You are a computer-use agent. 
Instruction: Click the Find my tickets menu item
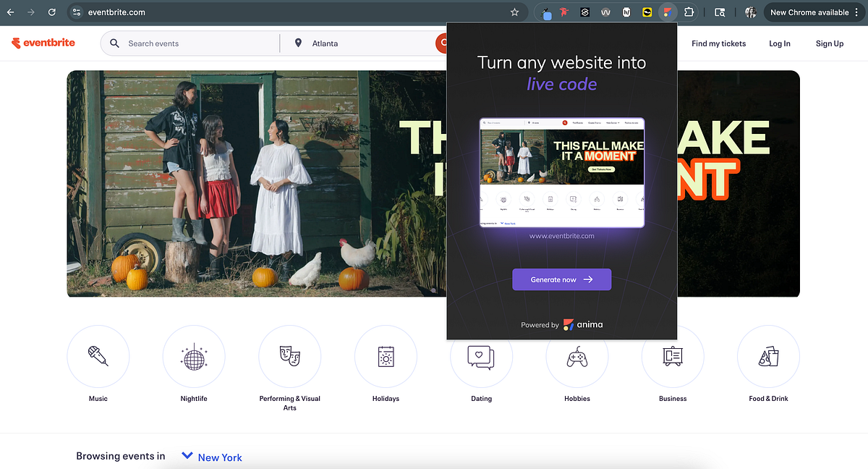718,43
